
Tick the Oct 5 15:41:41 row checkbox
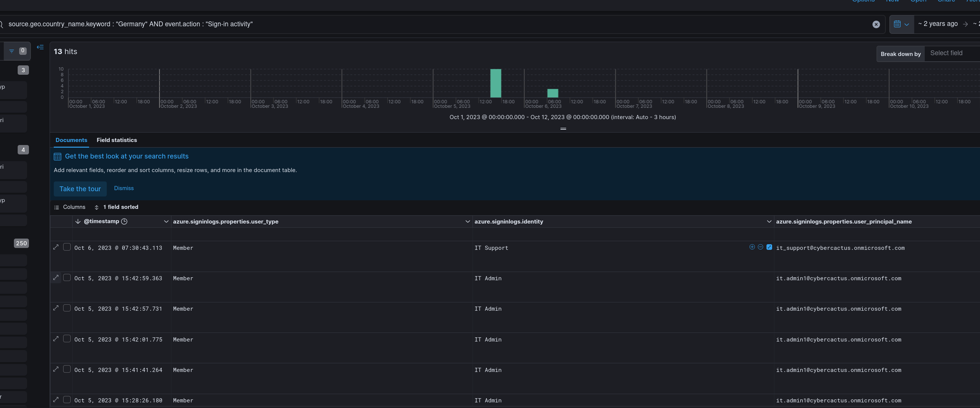(67, 369)
